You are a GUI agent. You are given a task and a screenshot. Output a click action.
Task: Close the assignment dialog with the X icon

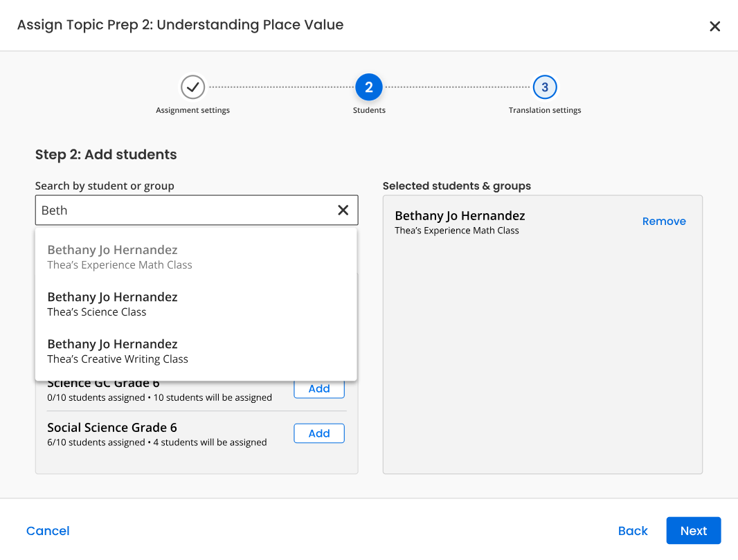(715, 26)
